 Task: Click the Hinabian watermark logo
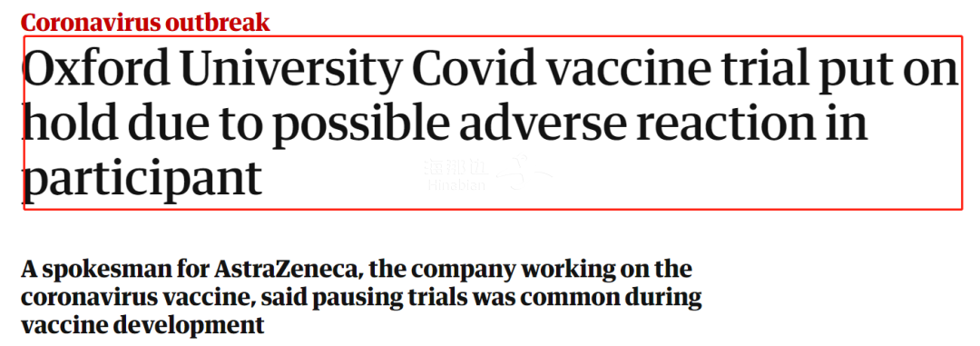(487, 175)
